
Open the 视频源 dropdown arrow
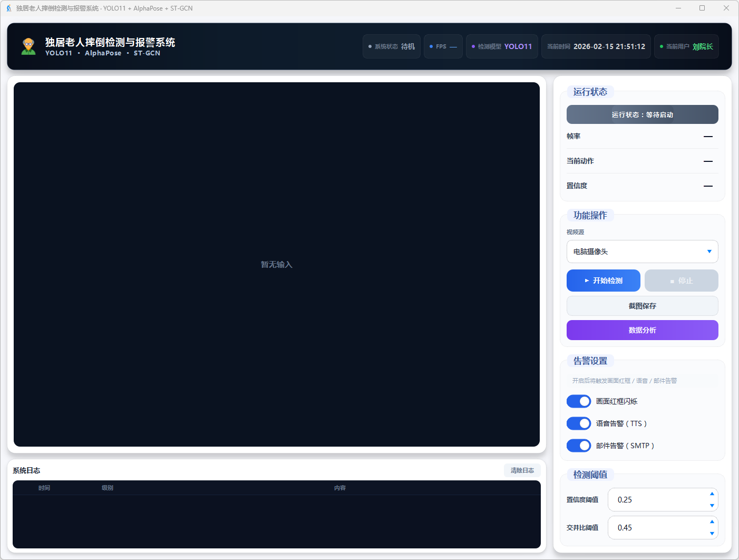pyautogui.click(x=709, y=252)
